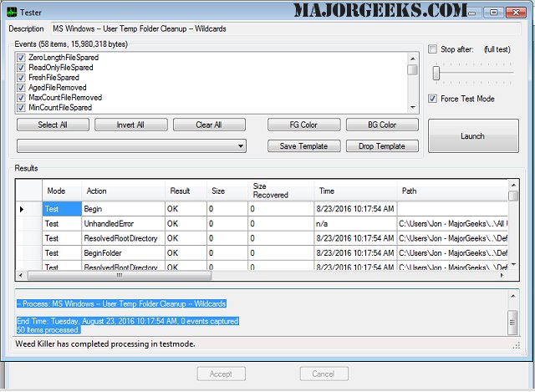Click Save Template
Image resolution: width=535 pixels, height=392 pixels.
pos(304,146)
